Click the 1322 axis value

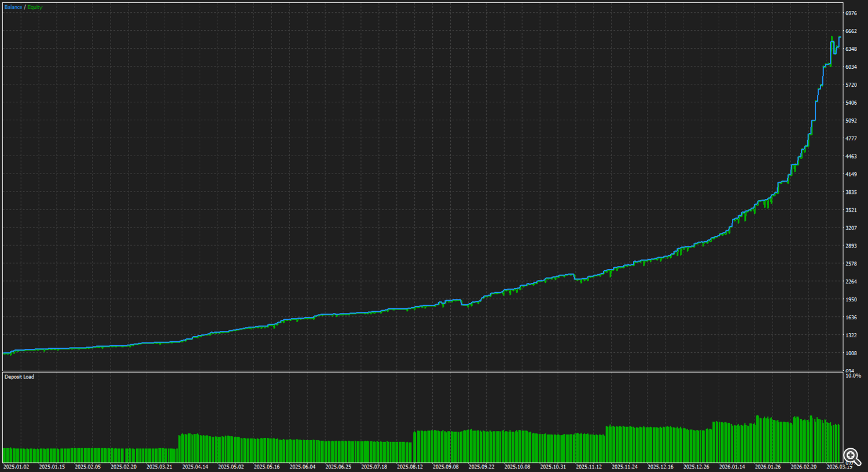tap(851, 335)
